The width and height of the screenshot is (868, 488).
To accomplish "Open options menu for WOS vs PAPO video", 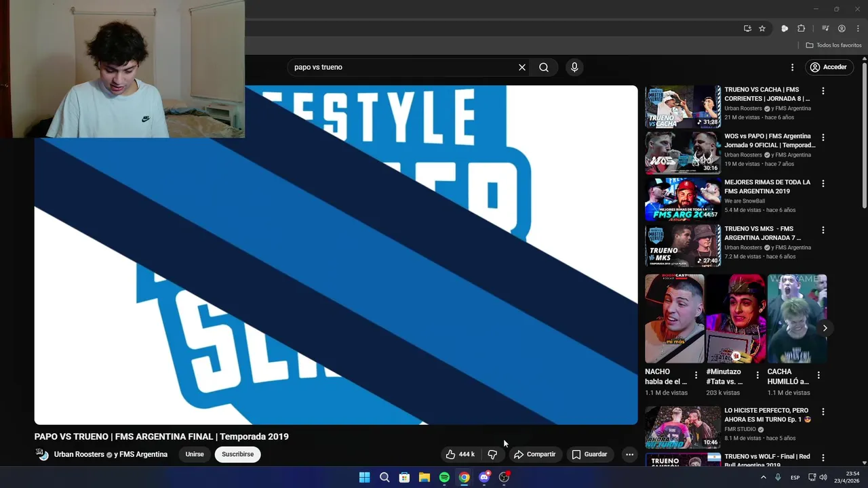I will (x=823, y=137).
